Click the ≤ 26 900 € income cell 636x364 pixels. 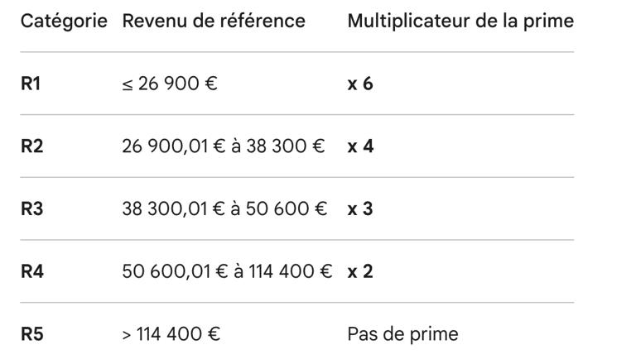point(170,84)
